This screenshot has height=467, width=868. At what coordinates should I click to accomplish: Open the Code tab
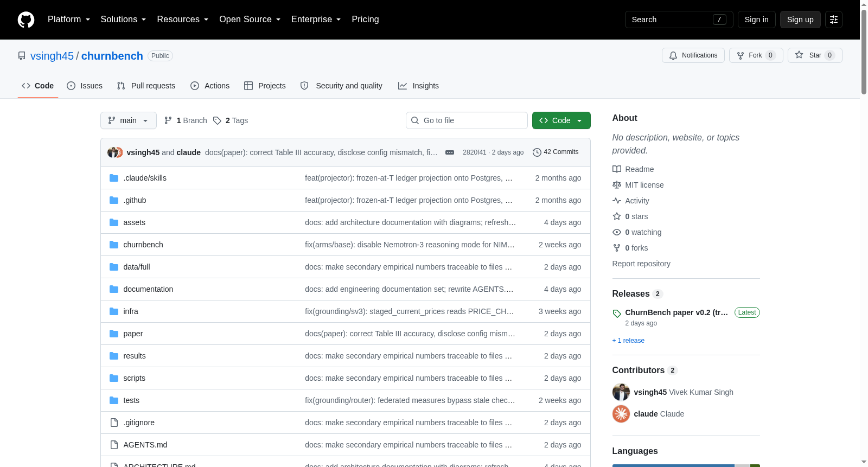38,86
